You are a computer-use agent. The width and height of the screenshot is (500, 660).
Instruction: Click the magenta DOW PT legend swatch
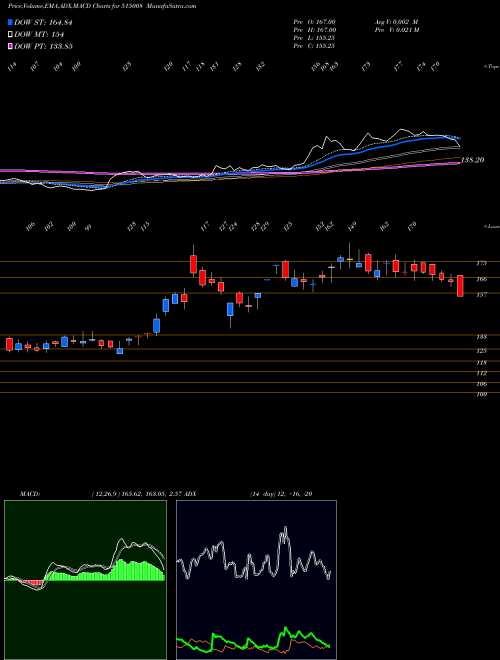(x=11, y=46)
